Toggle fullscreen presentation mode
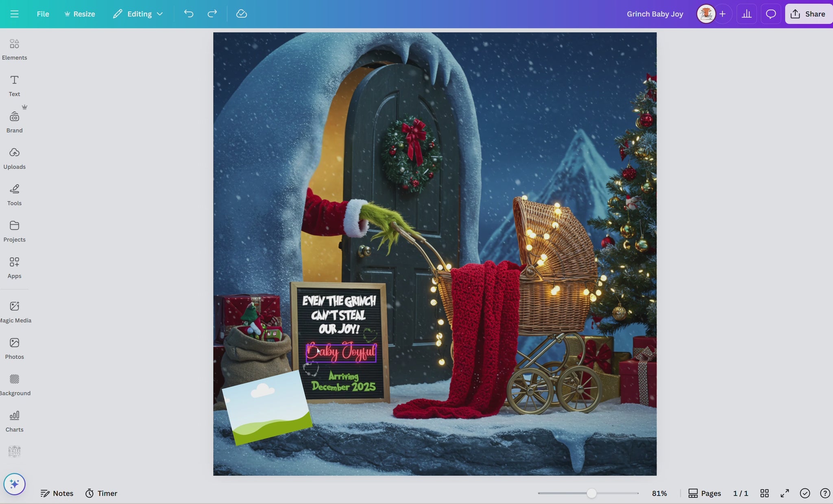The height and width of the screenshot is (504, 833). (x=785, y=493)
